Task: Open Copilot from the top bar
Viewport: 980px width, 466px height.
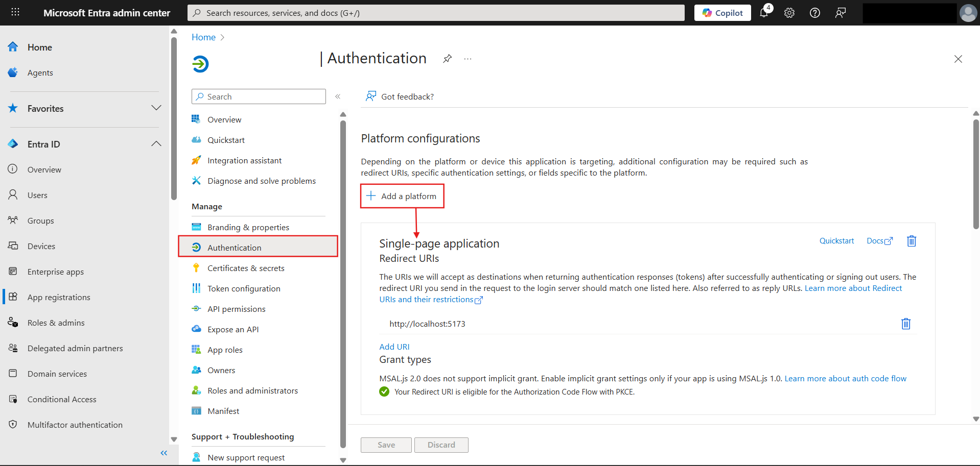Action: point(722,13)
